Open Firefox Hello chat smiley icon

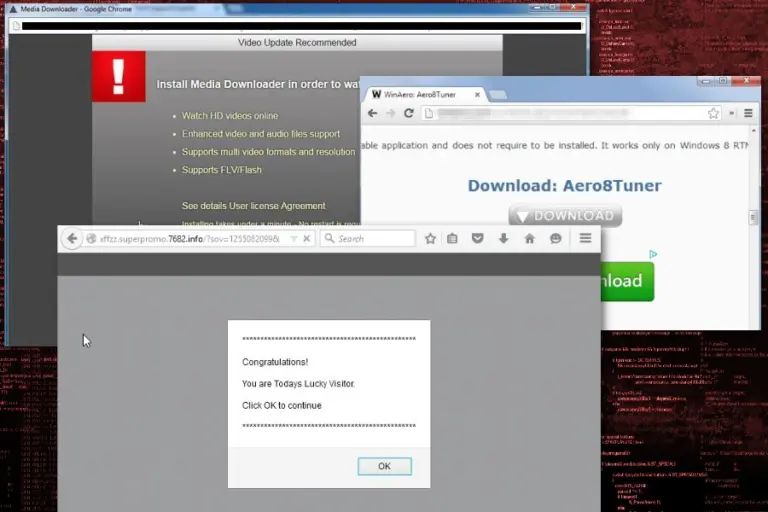(555, 239)
